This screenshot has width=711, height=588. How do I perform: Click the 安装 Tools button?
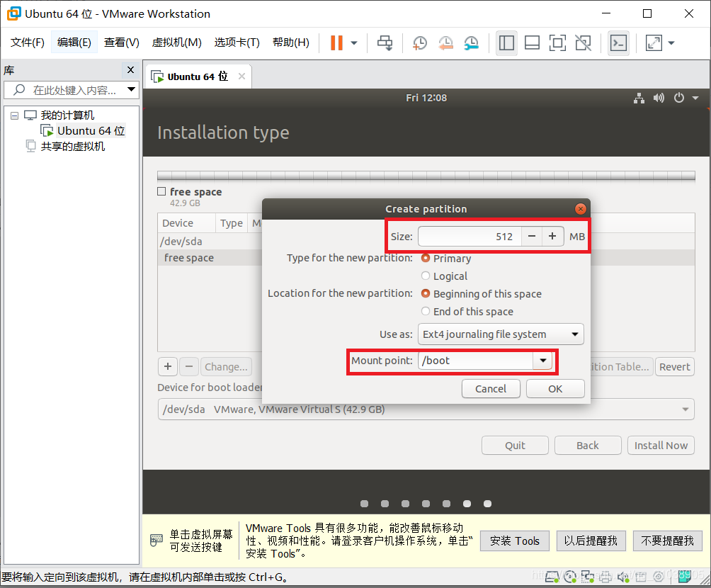tap(515, 541)
